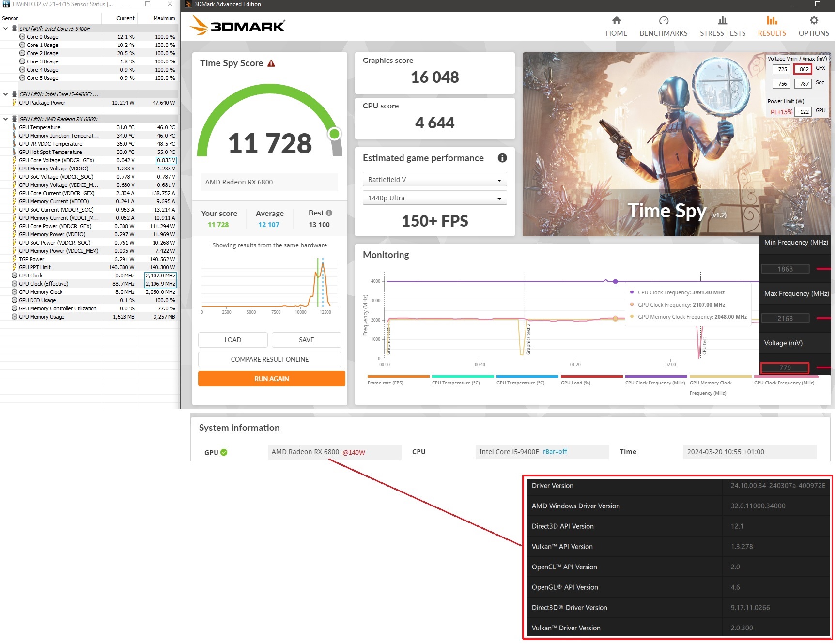This screenshot has height=644, width=836.
Task: Click the GPU Temperature thermometer icon
Action: 15,127
